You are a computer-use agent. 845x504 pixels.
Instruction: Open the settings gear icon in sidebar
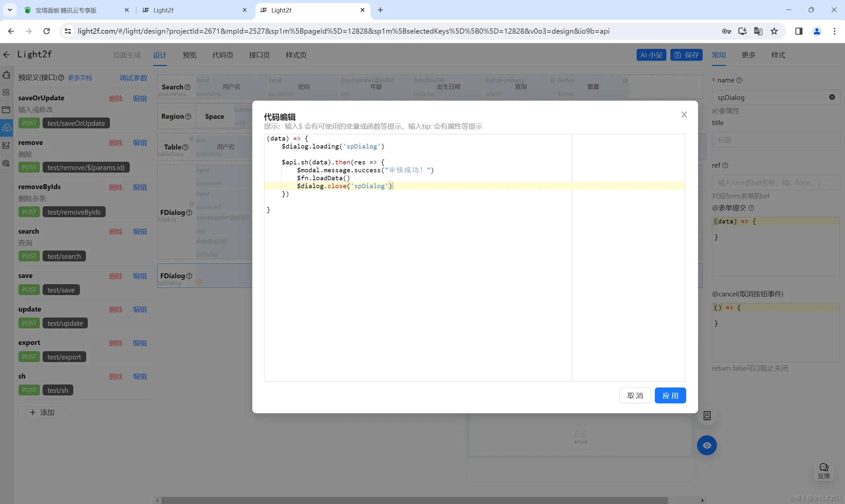coord(6,163)
